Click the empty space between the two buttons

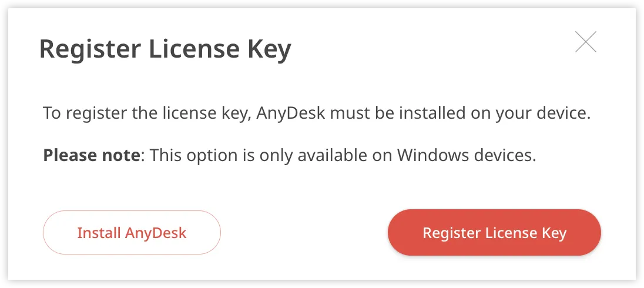pyautogui.click(x=304, y=233)
